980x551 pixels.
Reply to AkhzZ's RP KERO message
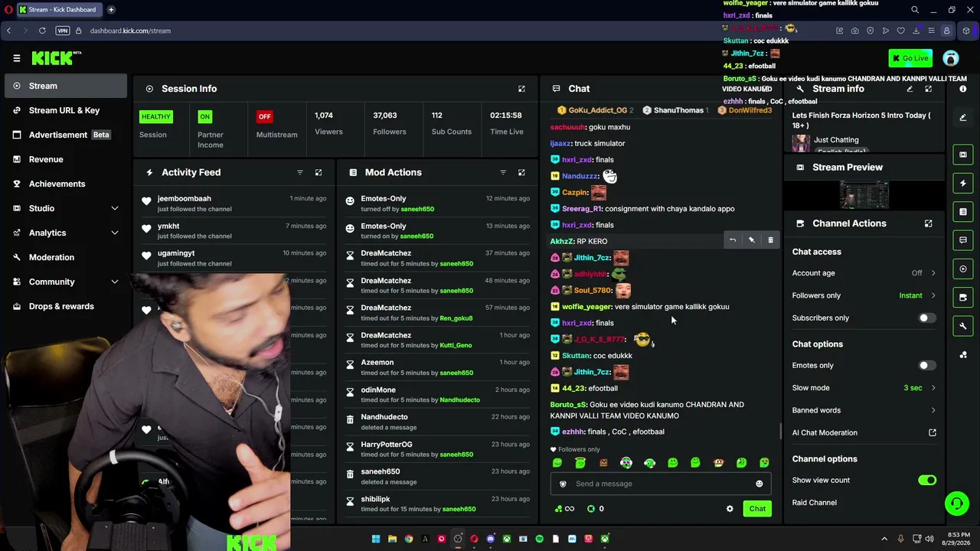click(x=733, y=240)
